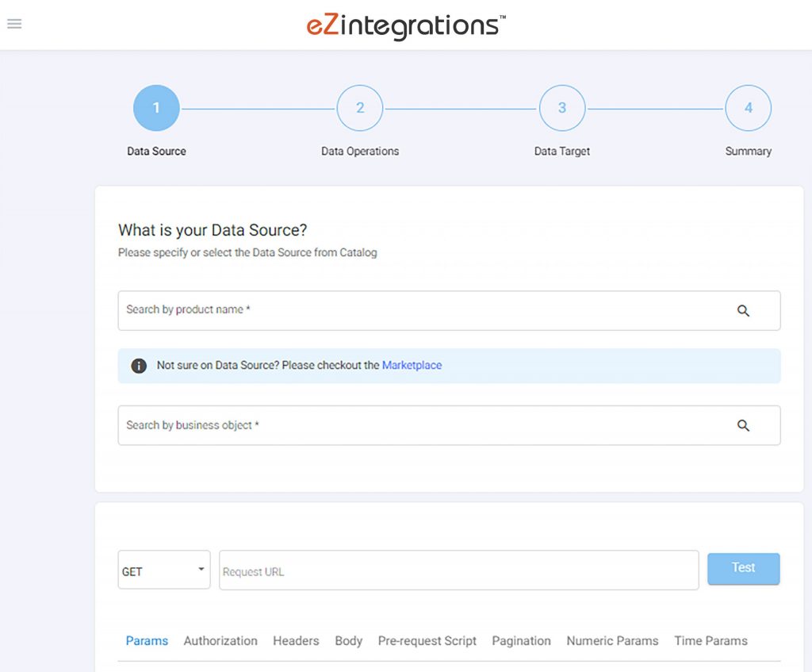Open the Authorization tab
This screenshot has width=812, height=672.
[x=220, y=641]
